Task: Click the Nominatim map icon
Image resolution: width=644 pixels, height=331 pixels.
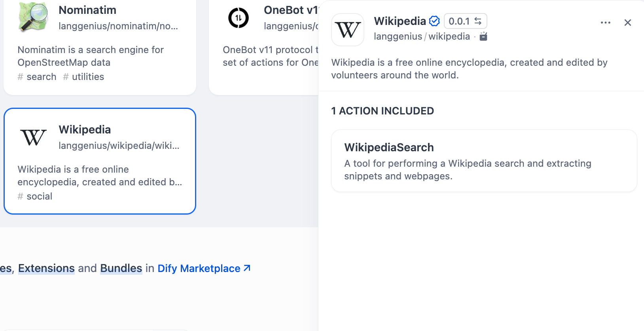Action: click(33, 17)
